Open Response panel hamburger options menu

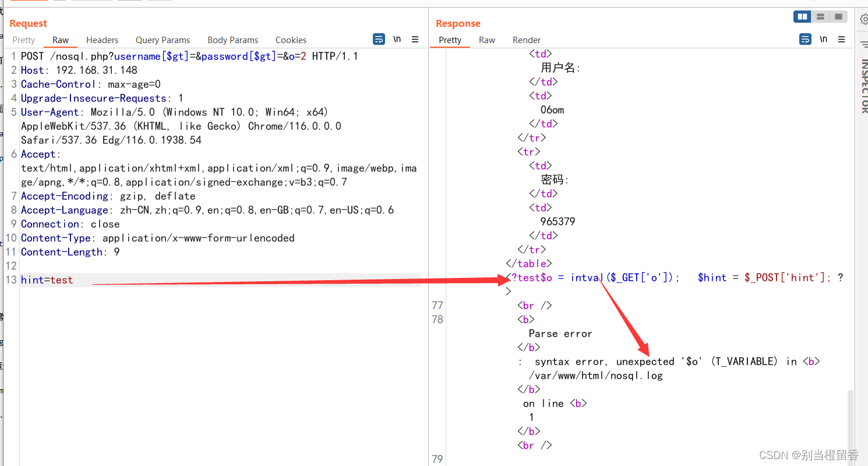coord(841,40)
